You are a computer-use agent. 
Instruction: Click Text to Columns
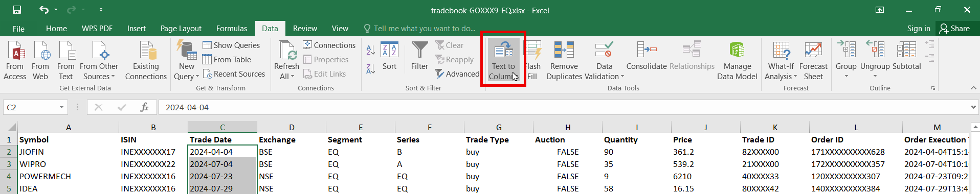(503, 60)
